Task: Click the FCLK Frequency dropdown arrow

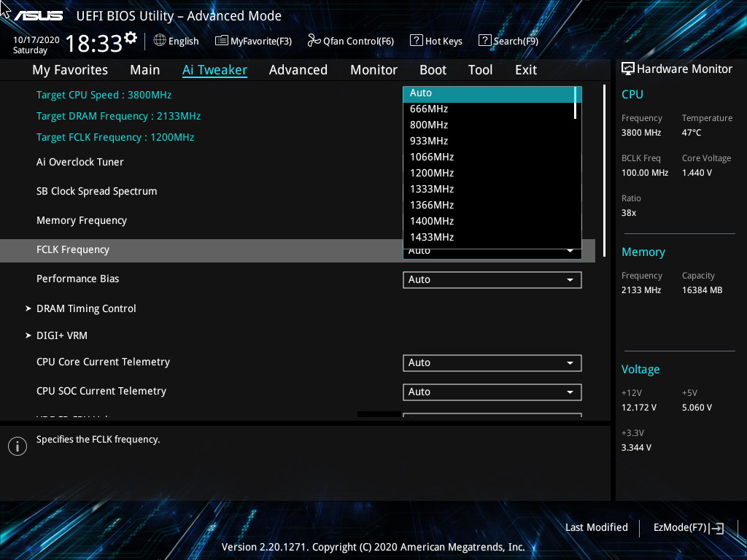Action: point(570,251)
